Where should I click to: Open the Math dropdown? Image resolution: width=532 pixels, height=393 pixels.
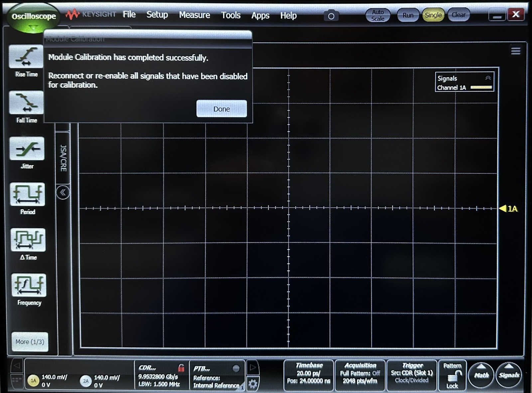click(x=481, y=375)
